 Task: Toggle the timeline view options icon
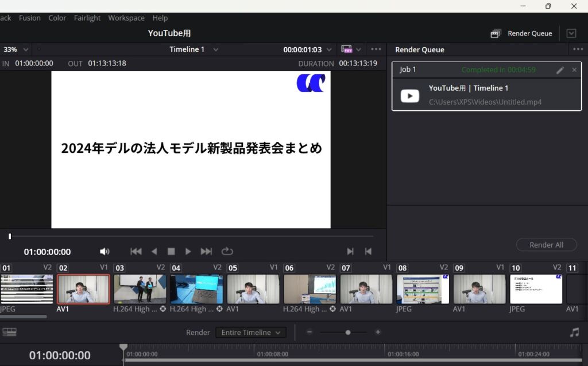pyautogui.click(x=9, y=332)
